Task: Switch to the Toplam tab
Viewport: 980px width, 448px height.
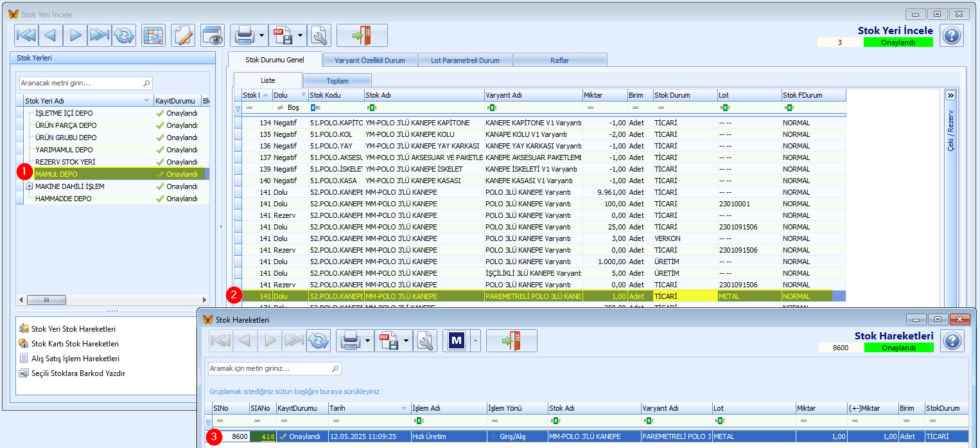Action: tap(337, 81)
